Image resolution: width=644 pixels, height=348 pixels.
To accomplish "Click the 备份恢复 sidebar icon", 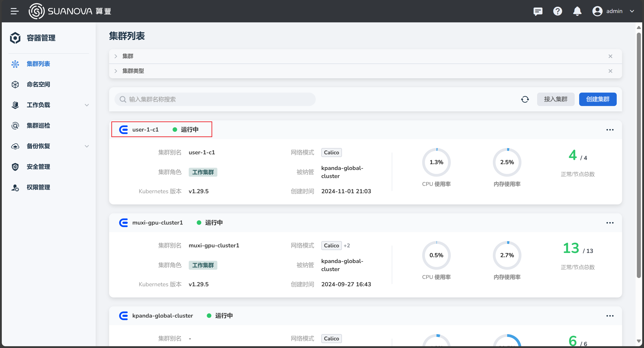I will click(15, 146).
